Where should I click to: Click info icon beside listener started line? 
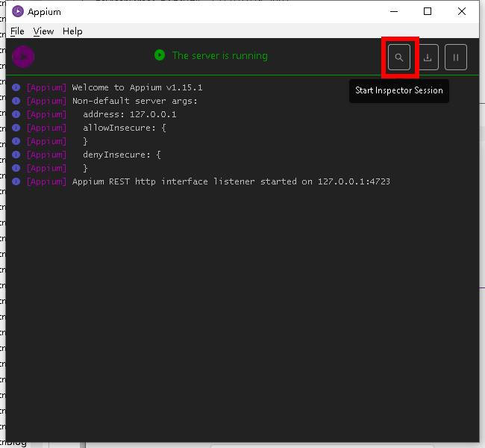coord(16,181)
